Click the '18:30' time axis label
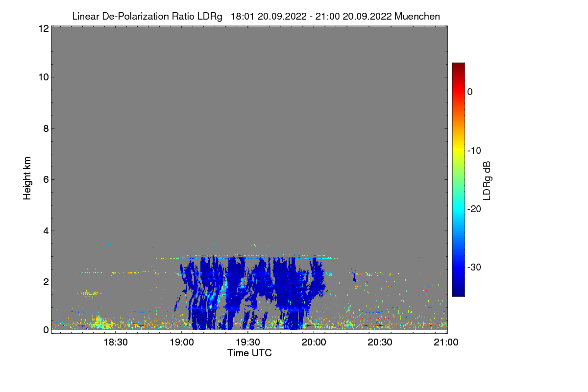 116,342
